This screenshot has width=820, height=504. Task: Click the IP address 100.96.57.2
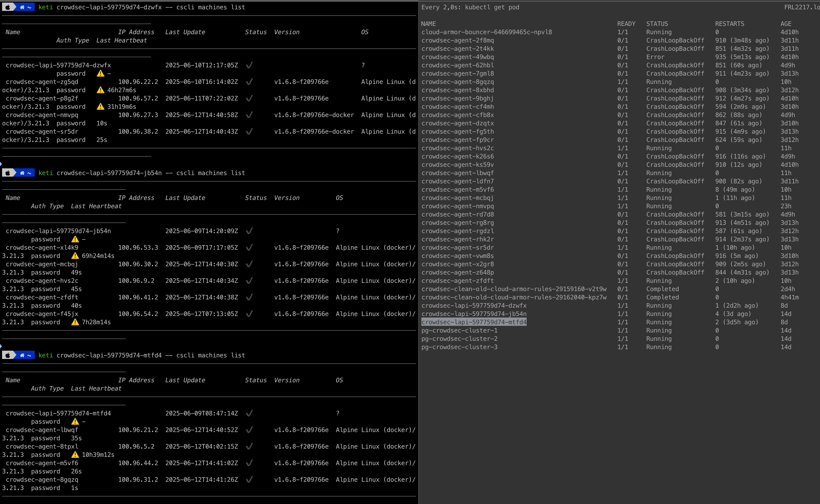point(138,98)
